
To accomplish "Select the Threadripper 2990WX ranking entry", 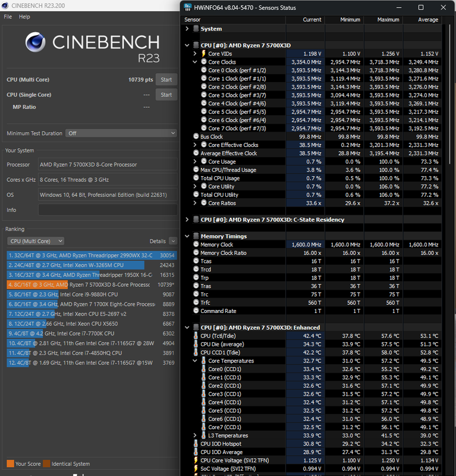I will click(92, 255).
